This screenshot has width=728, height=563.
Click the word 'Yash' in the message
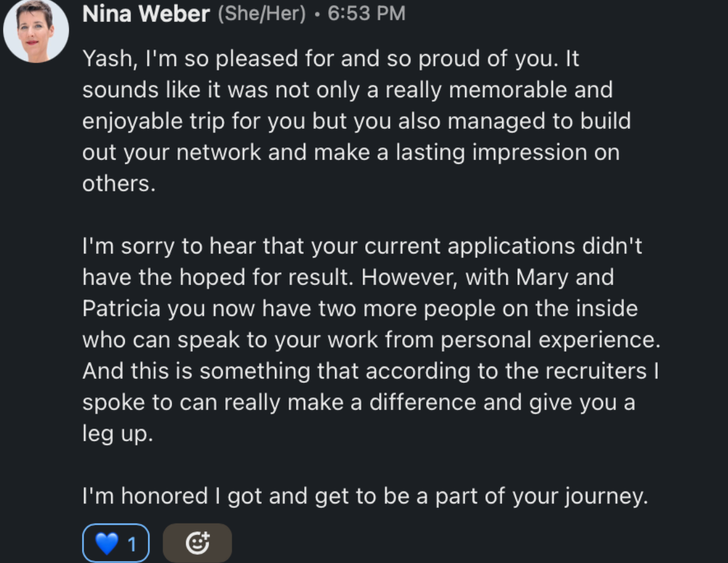click(107, 59)
